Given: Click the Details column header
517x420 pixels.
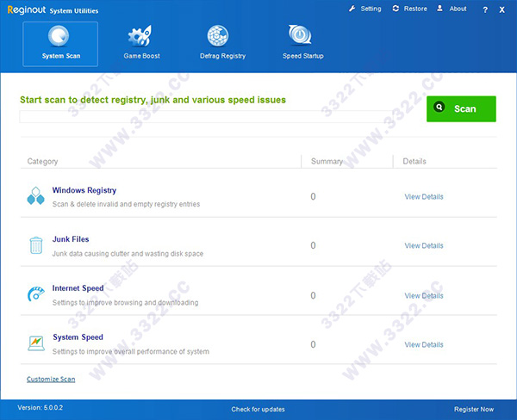Looking at the screenshot, I should [x=414, y=162].
